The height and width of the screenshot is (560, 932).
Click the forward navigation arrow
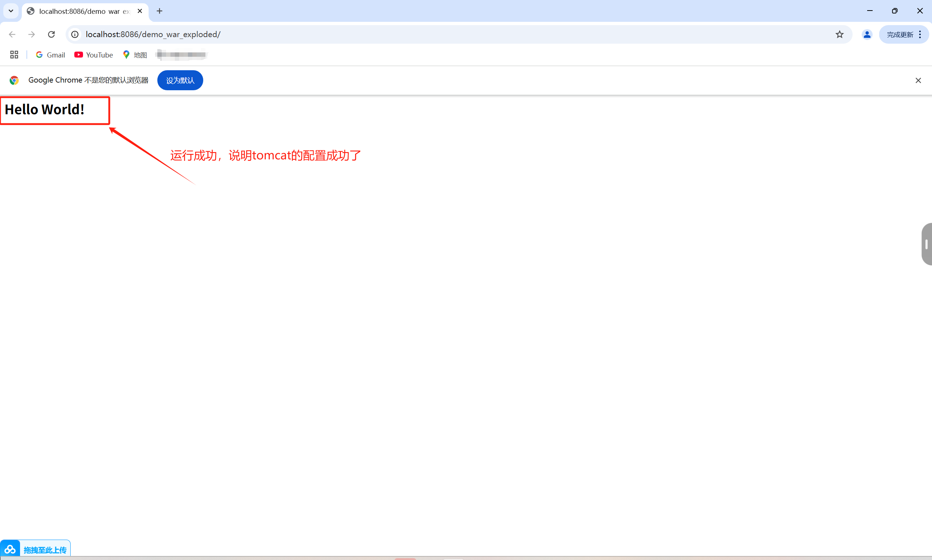coord(32,34)
